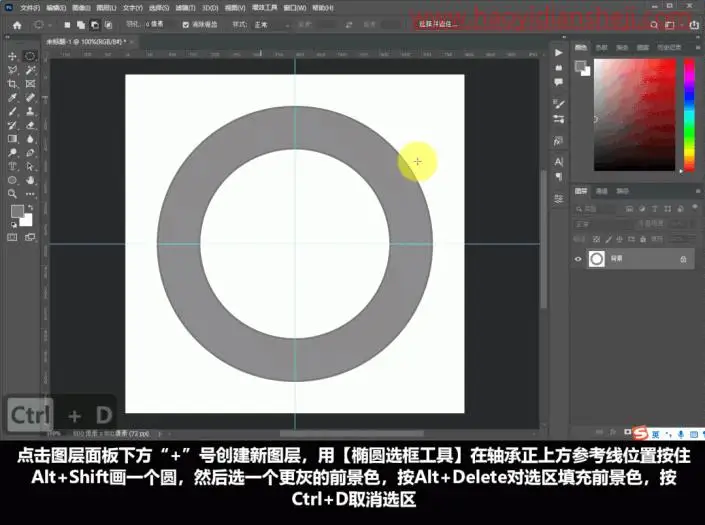Click the vertical hue spectrum slider
This screenshot has height=525, width=705.
(x=689, y=115)
